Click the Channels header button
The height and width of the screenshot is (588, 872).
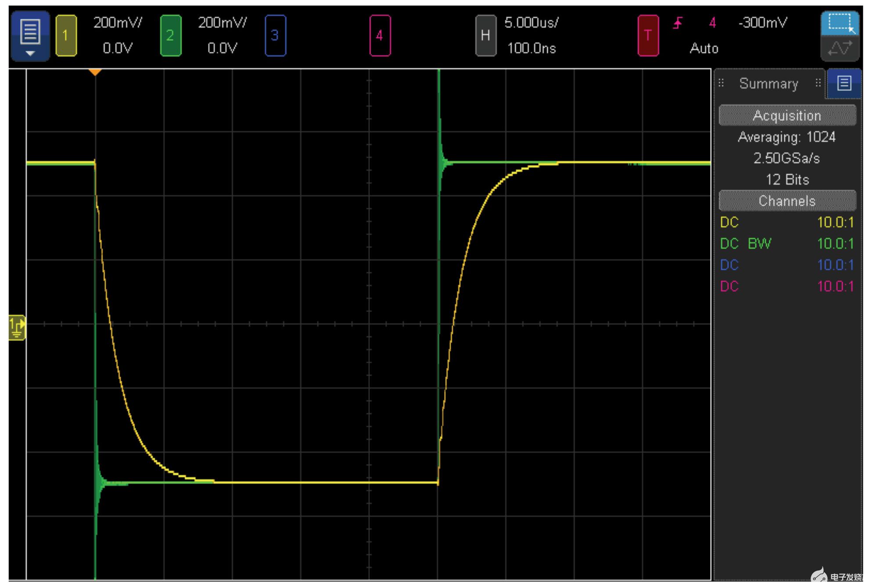(x=787, y=201)
